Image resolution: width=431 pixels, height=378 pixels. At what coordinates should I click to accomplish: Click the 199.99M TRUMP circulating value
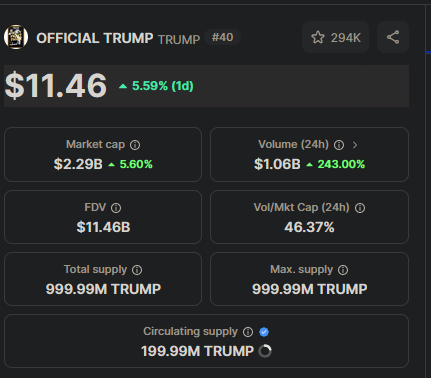[197, 351]
